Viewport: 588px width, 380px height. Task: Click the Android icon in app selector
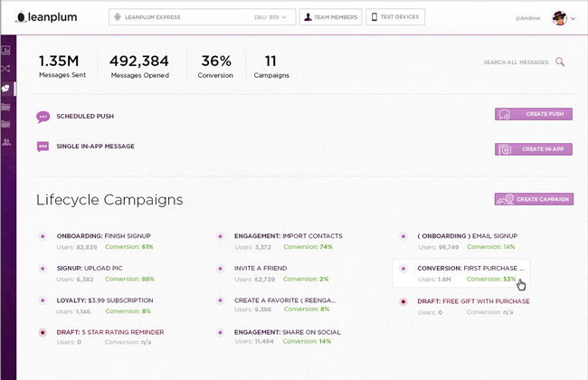point(118,17)
